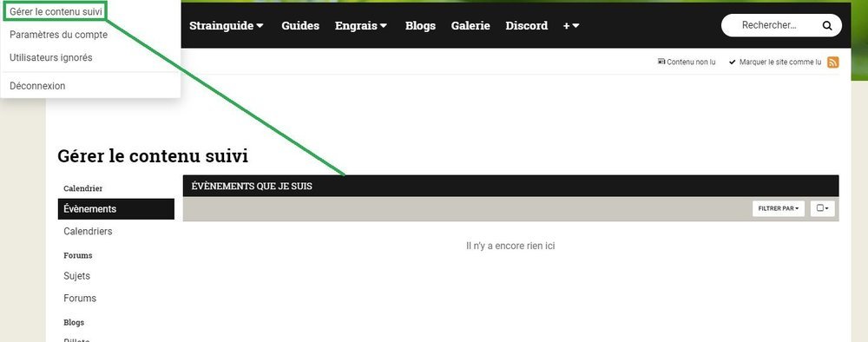Select Forums sidebar item below Sujets

click(80, 299)
